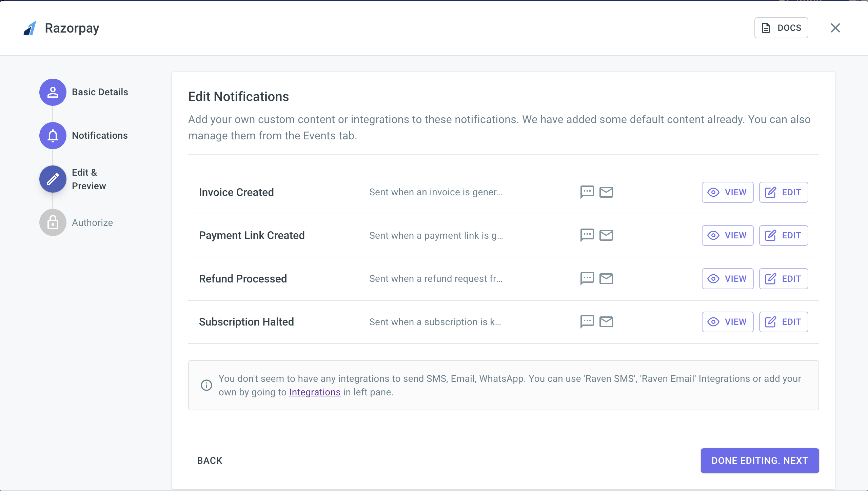Click the Edit & Preview pencil icon

pos(53,179)
